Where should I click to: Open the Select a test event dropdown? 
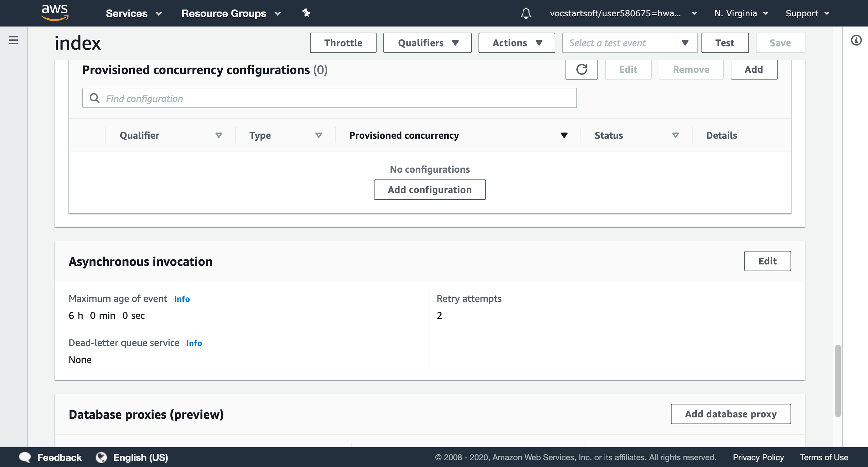(630, 43)
